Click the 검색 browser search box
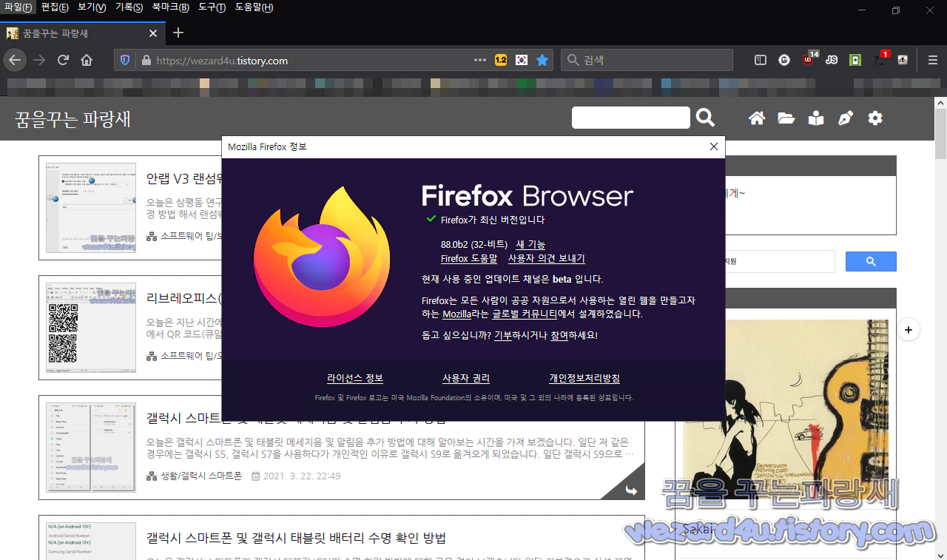Viewport: 947px width, 560px height. pyautogui.click(x=647, y=60)
